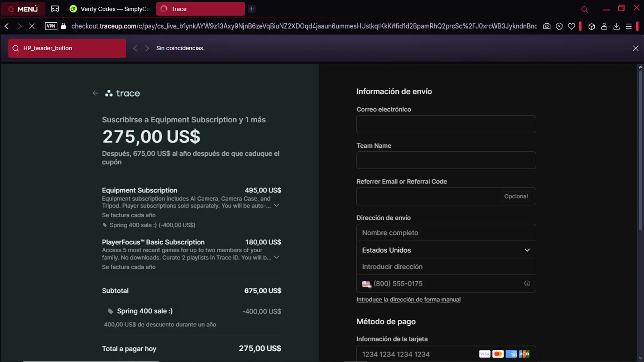Click the Nombre completo field
The image size is (644, 362).
(446, 233)
